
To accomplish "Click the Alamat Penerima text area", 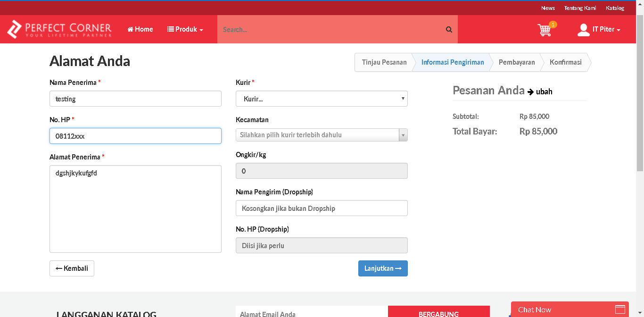I will [135, 209].
